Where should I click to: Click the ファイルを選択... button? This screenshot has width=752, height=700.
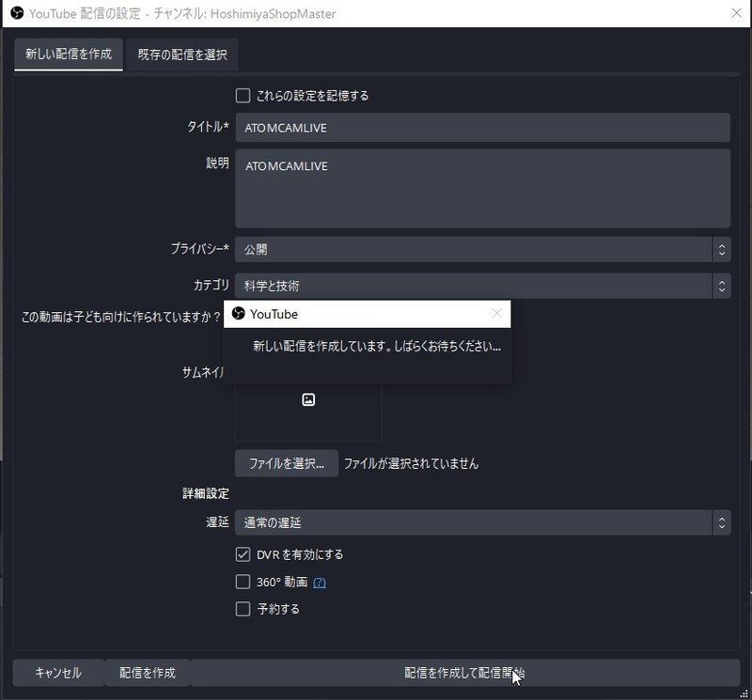[x=287, y=463]
